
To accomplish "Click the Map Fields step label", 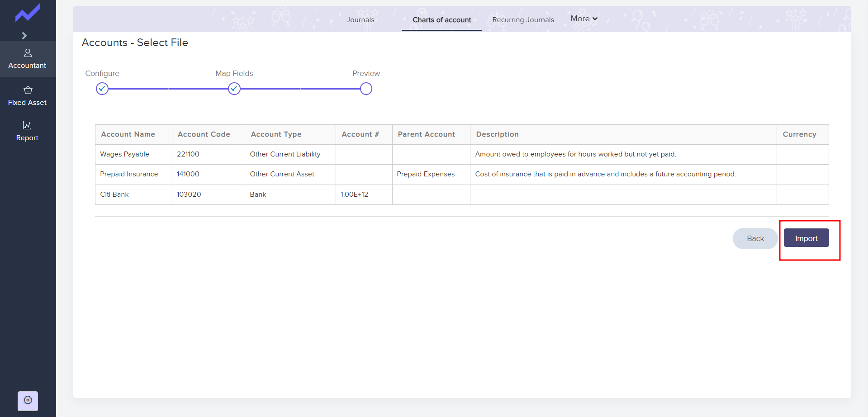I will pos(234,73).
